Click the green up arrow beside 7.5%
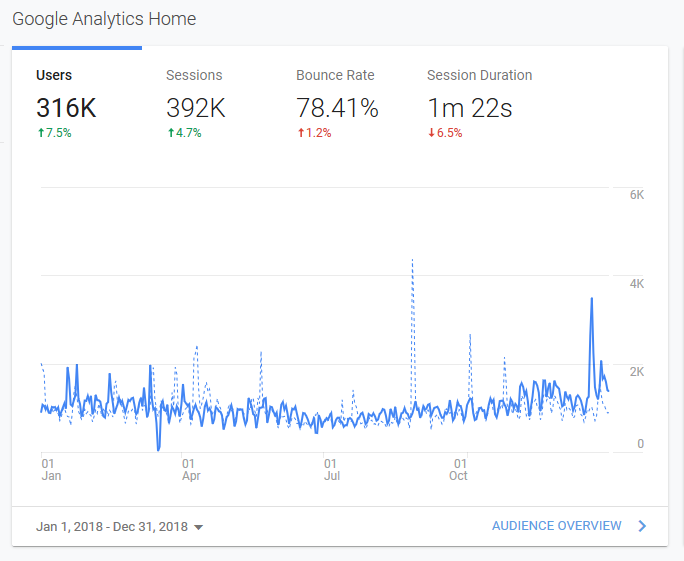Image resolution: width=684 pixels, height=561 pixels. tap(40, 133)
